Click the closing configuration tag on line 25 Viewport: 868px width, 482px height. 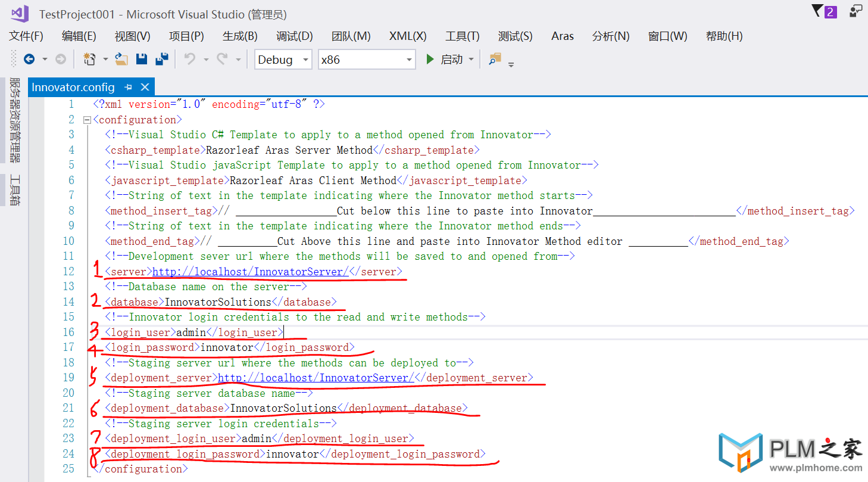pyautogui.click(x=140, y=469)
